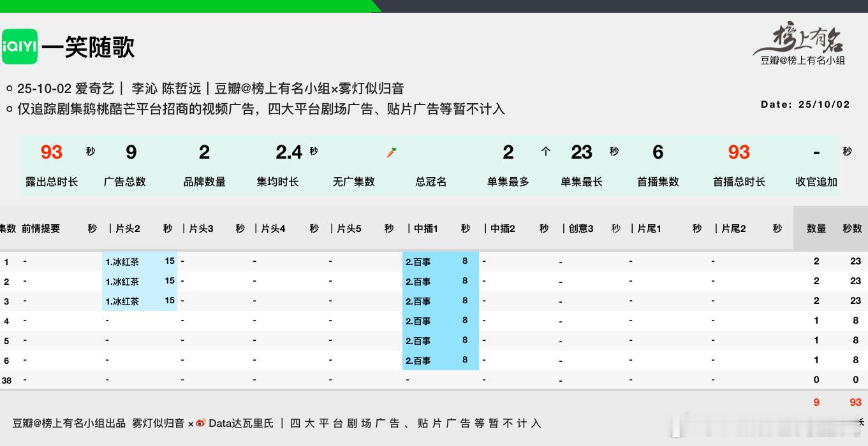
Task: Click the red 93 above 露出总时长
Action: pyautogui.click(x=52, y=152)
